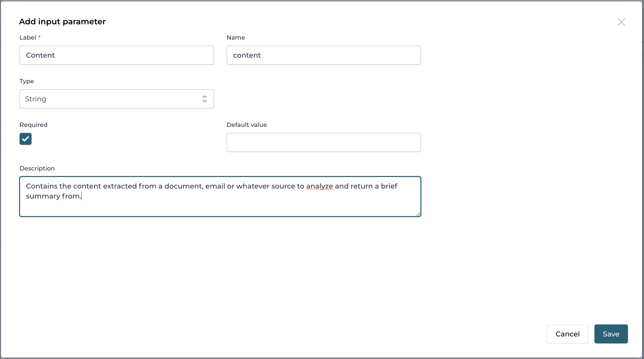Click the Add input parameter heading
The width and height of the screenshot is (644, 359).
(62, 22)
